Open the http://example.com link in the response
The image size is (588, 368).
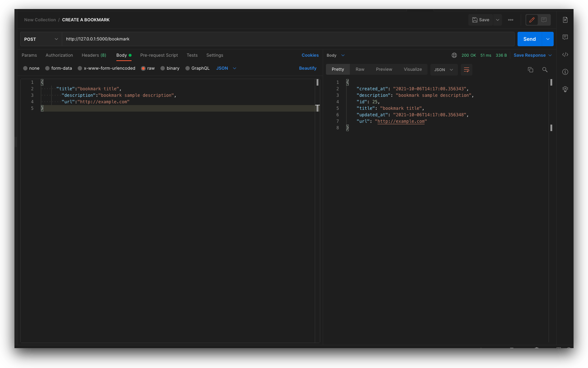(x=401, y=121)
